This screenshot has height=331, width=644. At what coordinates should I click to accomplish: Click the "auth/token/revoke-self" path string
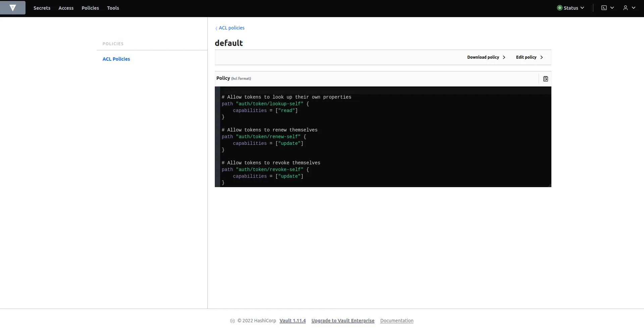[x=269, y=170]
